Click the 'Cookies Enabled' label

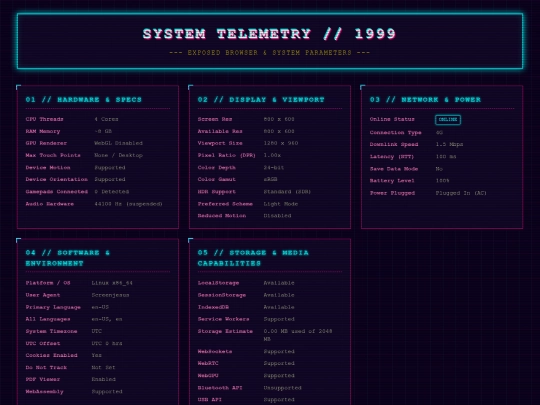point(51,355)
